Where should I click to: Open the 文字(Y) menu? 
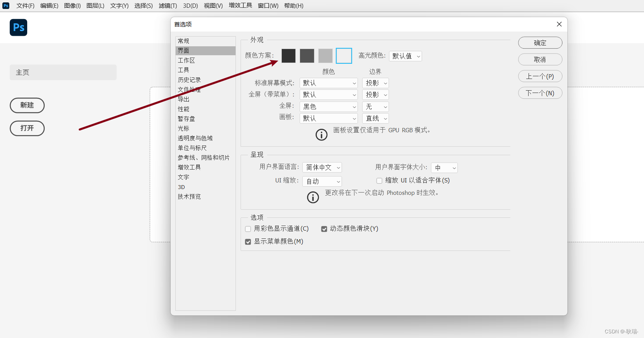119,5
